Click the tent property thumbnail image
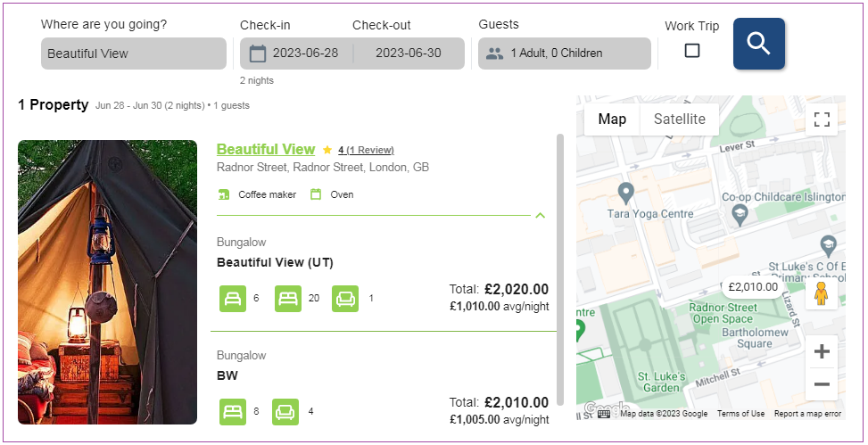868x445 pixels. coord(107,283)
